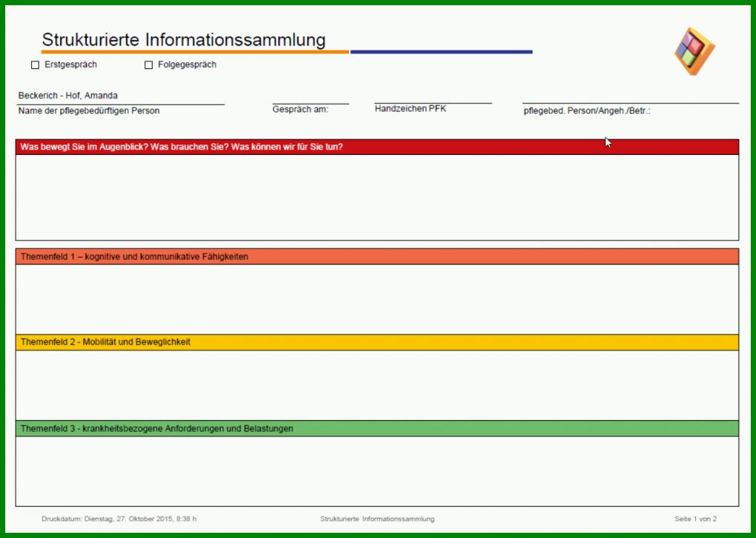
Task: Click the text area below Themenfeld 1
Action: click(x=377, y=299)
